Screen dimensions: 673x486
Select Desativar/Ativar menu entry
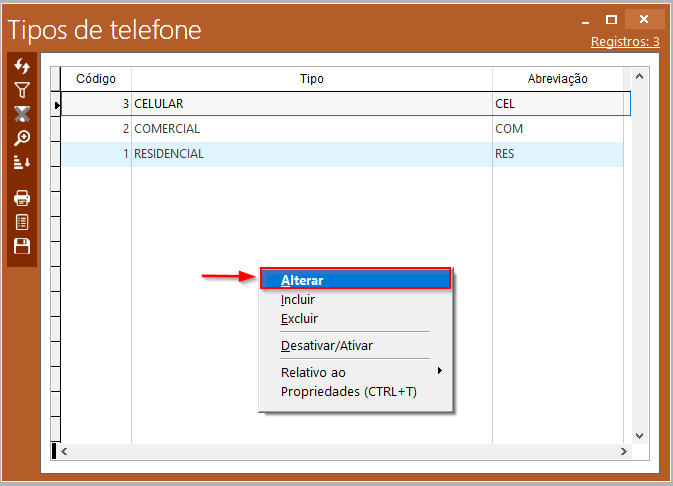355,345
